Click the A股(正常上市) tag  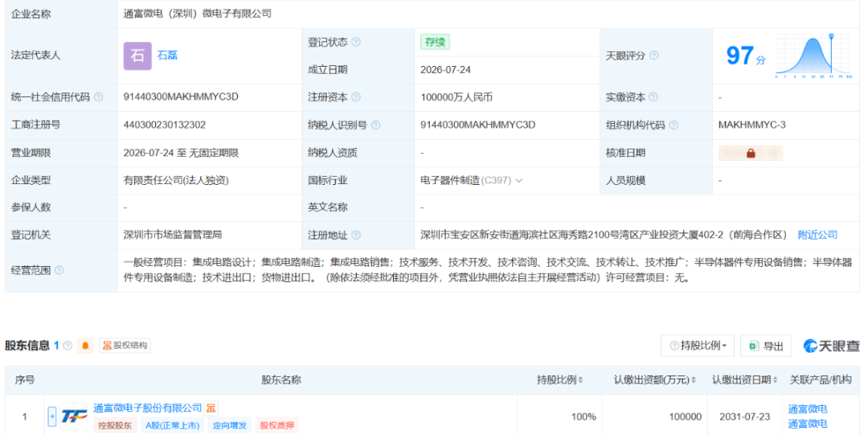(172, 425)
